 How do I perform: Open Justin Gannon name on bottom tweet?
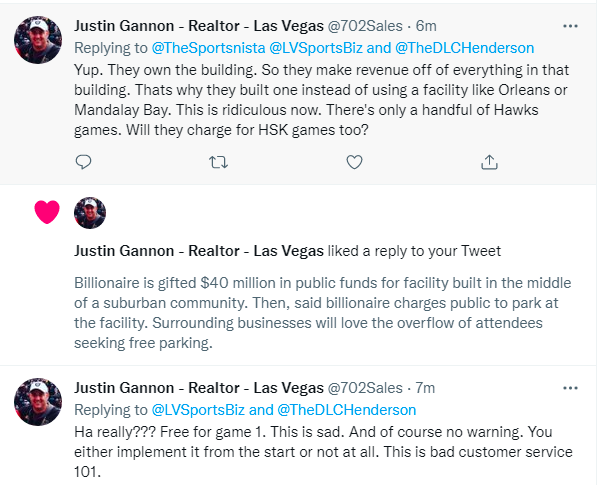[199, 389]
